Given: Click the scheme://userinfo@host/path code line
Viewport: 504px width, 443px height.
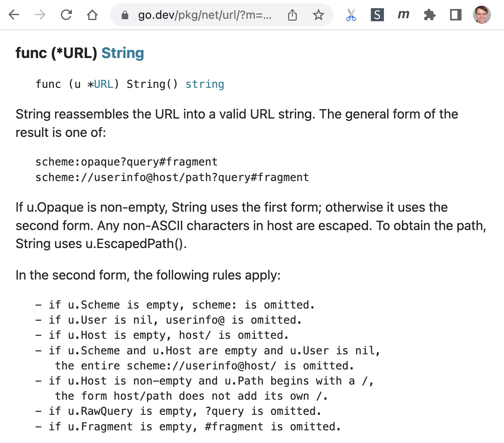Looking at the screenshot, I should pos(172,177).
